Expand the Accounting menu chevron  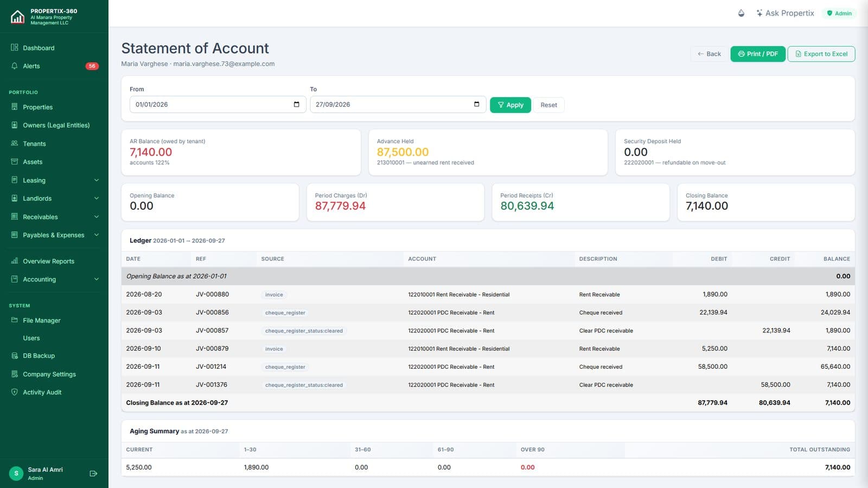click(x=97, y=279)
